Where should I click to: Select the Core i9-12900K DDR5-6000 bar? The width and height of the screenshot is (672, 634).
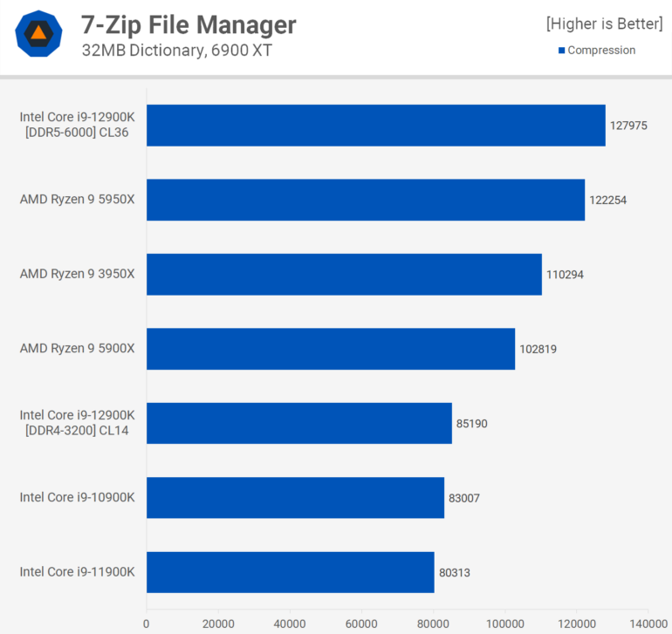tap(375, 126)
